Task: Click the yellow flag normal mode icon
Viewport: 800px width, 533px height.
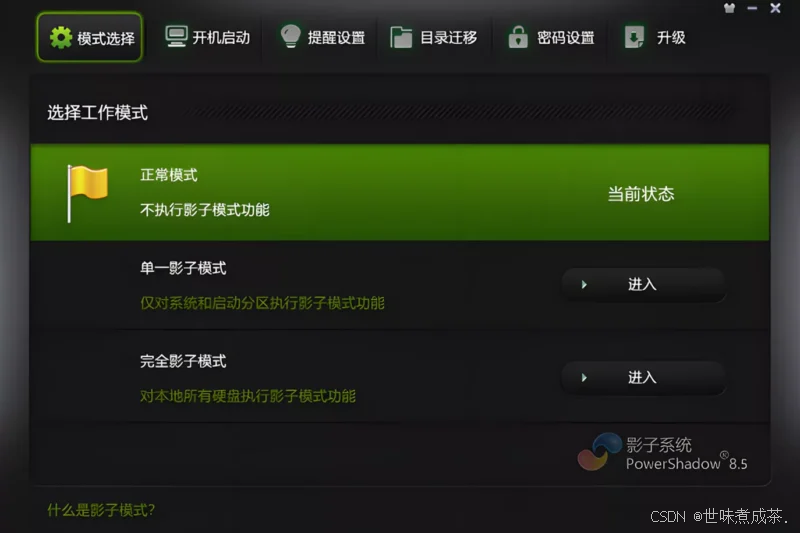Action: click(x=87, y=193)
